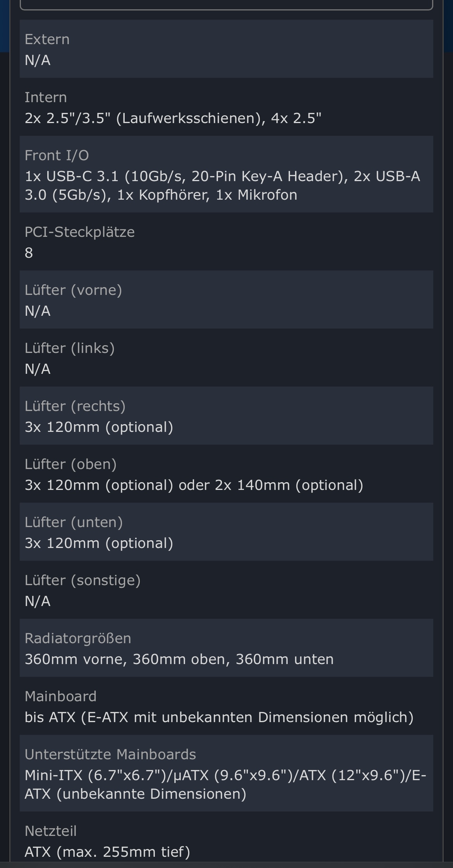Click the 360mm radiator sizes value
The image size is (453, 868).
coord(179,659)
